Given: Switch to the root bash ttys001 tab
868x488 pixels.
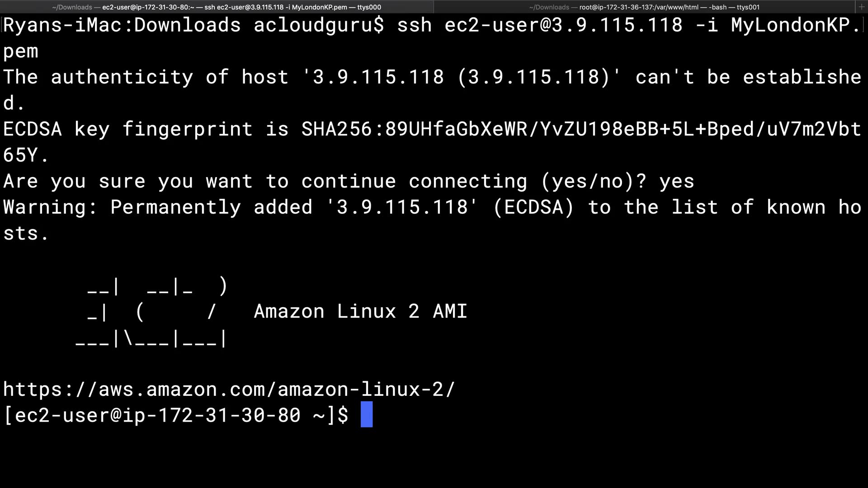Looking at the screenshot, I should pos(644,7).
